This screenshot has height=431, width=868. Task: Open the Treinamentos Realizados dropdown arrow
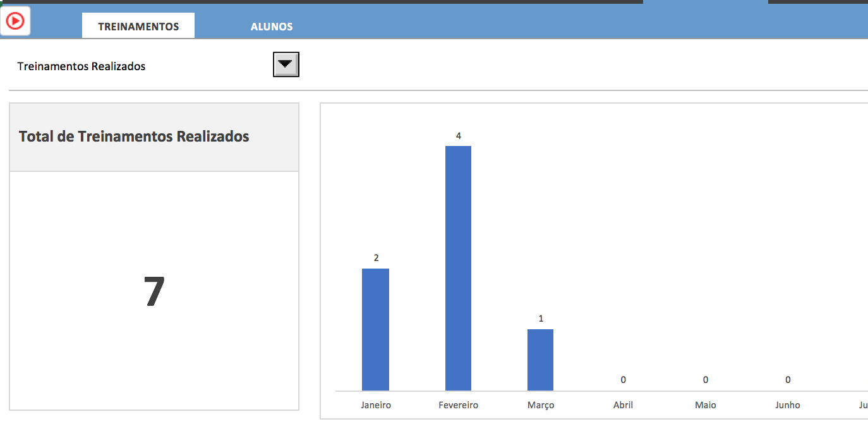coord(286,64)
